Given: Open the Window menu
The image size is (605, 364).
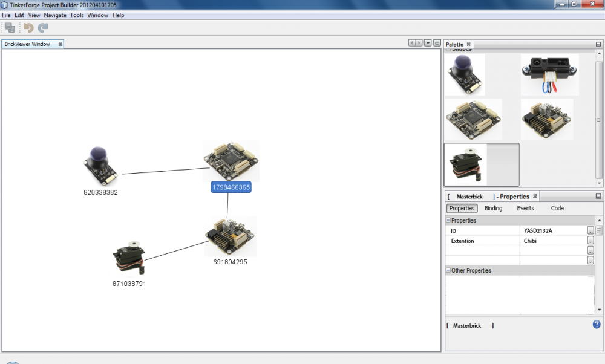Looking at the screenshot, I should [97, 15].
